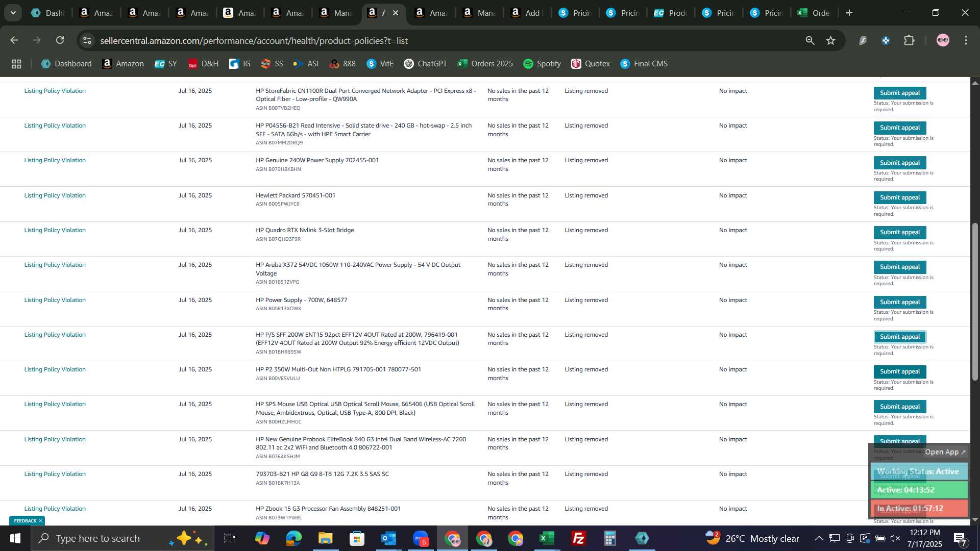The image size is (980, 551).
Task: Submit appeal for HP P/S SFF 200W ENT15
Action: (x=899, y=337)
